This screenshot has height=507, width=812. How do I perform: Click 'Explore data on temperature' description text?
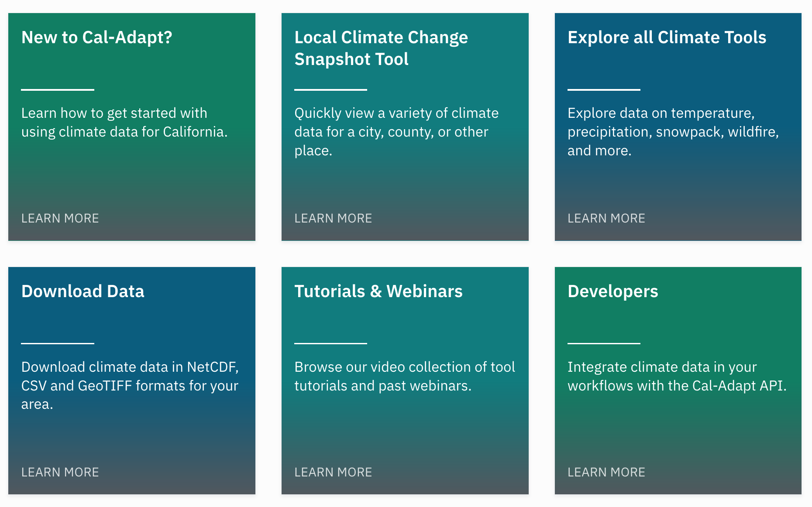click(x=673, y=132)
